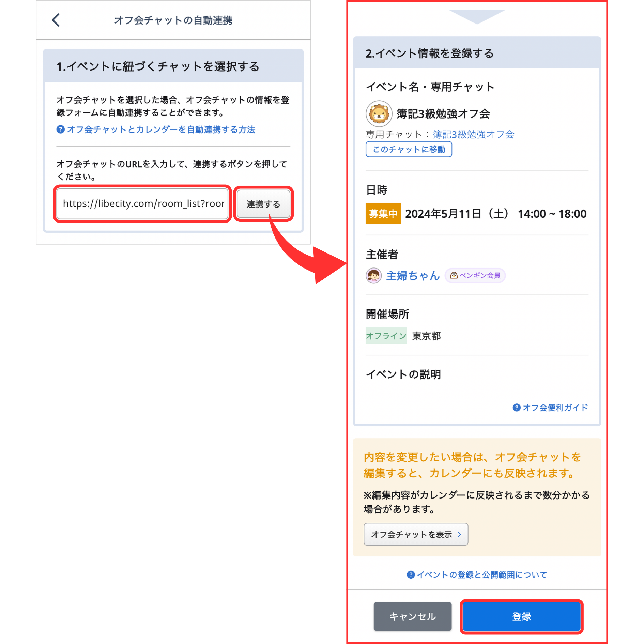Click the このチャットに移動 button

pyautogui.click(x=409, y=149)
